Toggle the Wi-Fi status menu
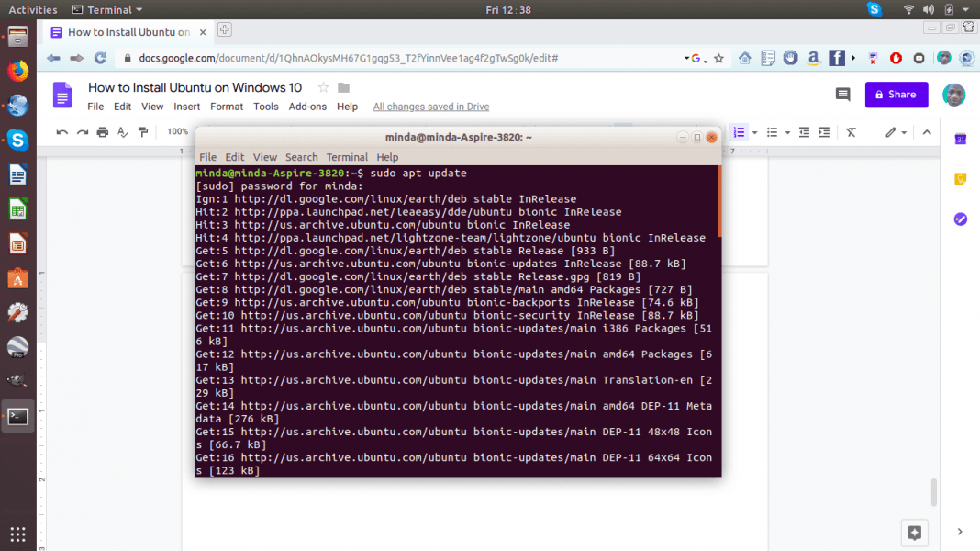 (x=908, y=8)
